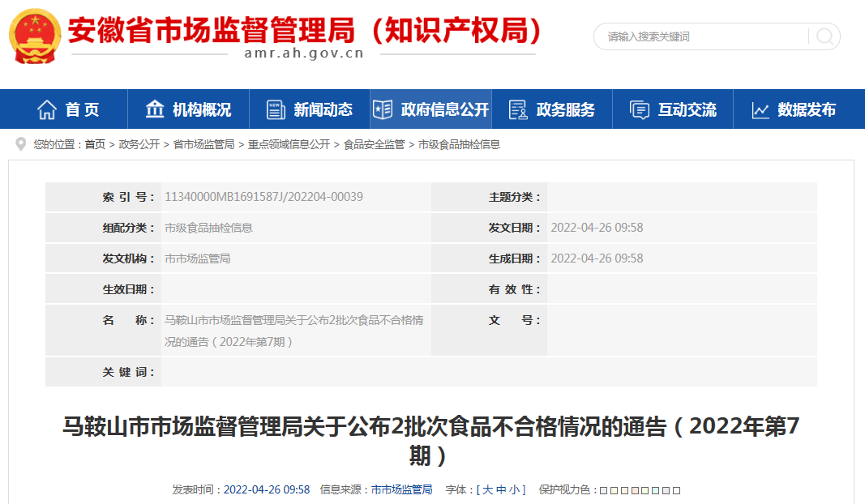865x504 pixels.
Task: Pick the first eye-protection color swatch
Action: (x=603, y=490)
